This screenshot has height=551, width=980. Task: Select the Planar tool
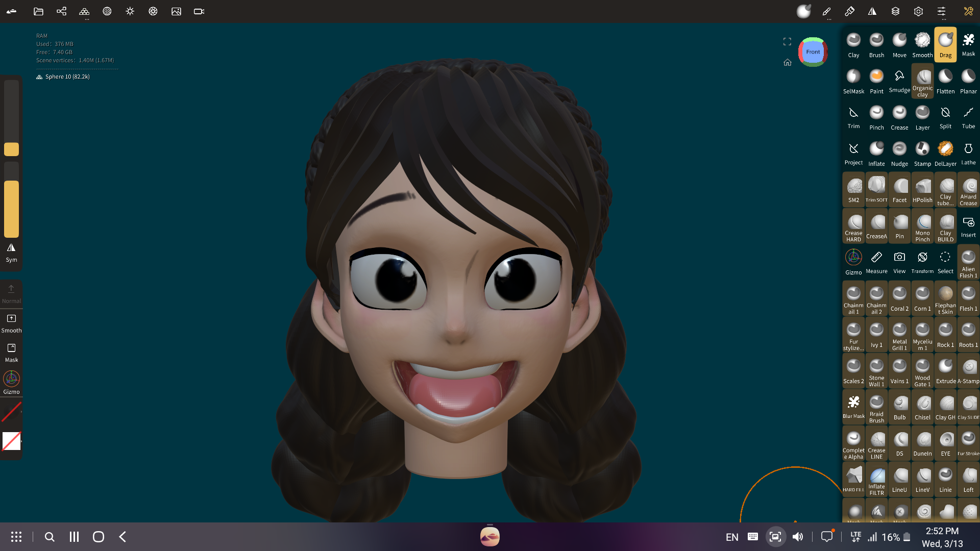(968, 81)
